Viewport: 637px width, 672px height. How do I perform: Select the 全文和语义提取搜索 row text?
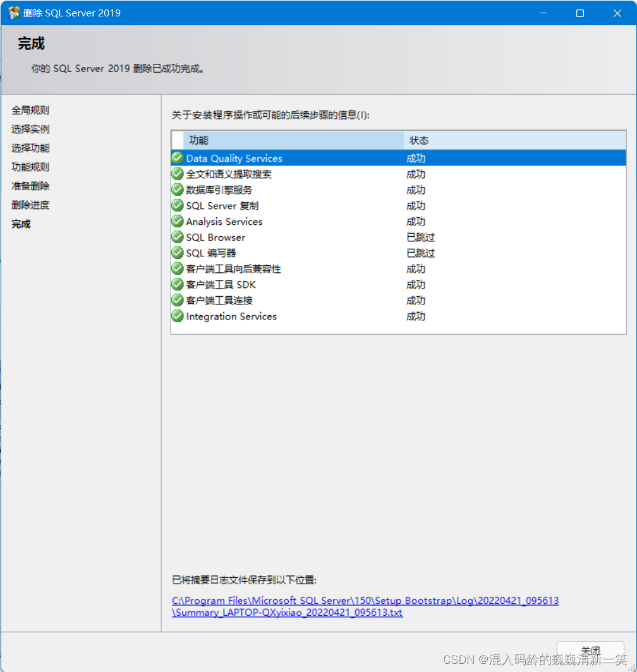tap(229, 174)
